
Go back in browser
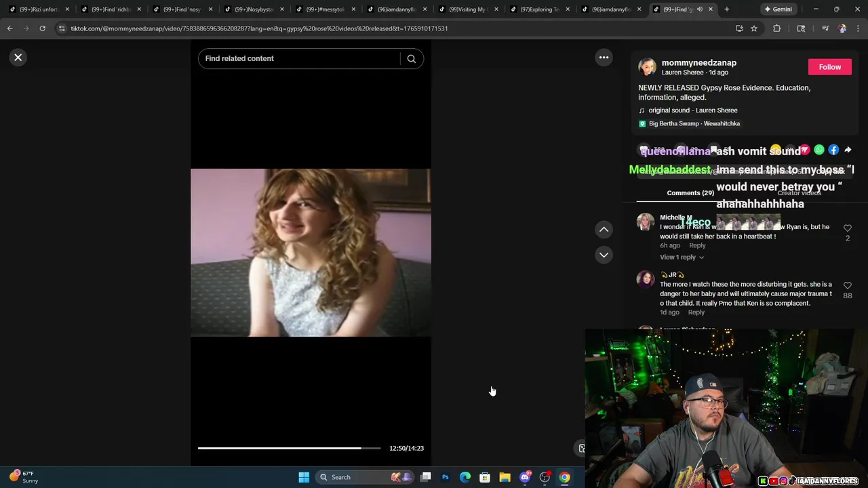coord(10,28)
